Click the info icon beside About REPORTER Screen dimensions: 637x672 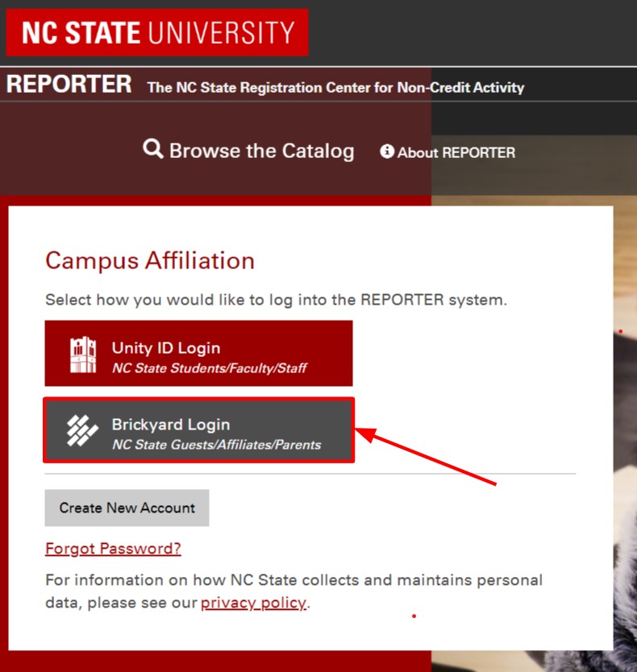[387, 151]
